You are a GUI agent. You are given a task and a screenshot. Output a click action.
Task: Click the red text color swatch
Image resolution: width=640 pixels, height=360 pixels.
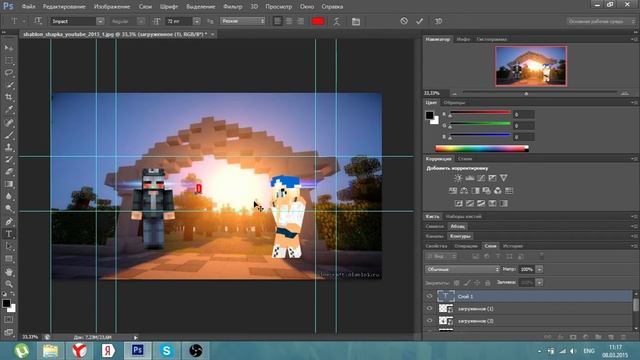(x=318, y=21)
